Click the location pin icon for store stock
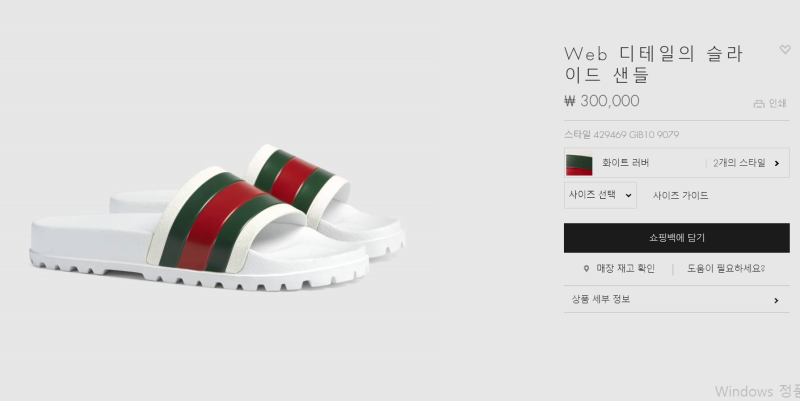The height and width of the screenshot is (401, 800). tap(586, 269)
